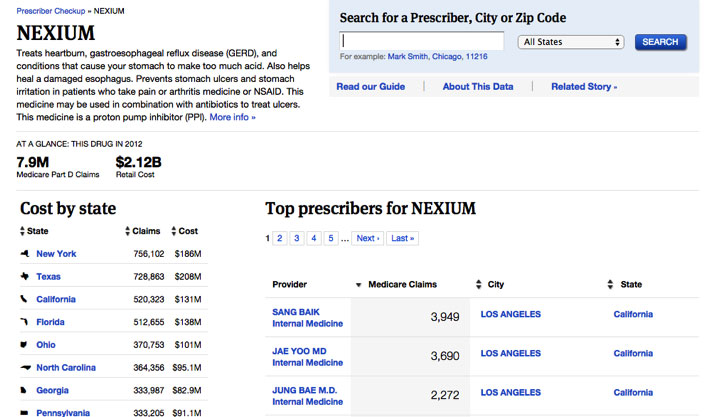Click the Florida state shape icon

(25, 322)
